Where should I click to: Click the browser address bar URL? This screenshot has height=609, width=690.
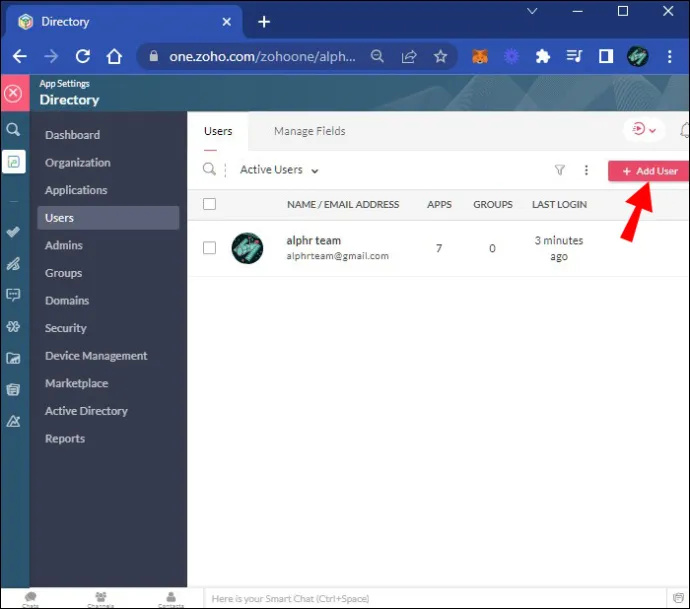click(262, 56)
